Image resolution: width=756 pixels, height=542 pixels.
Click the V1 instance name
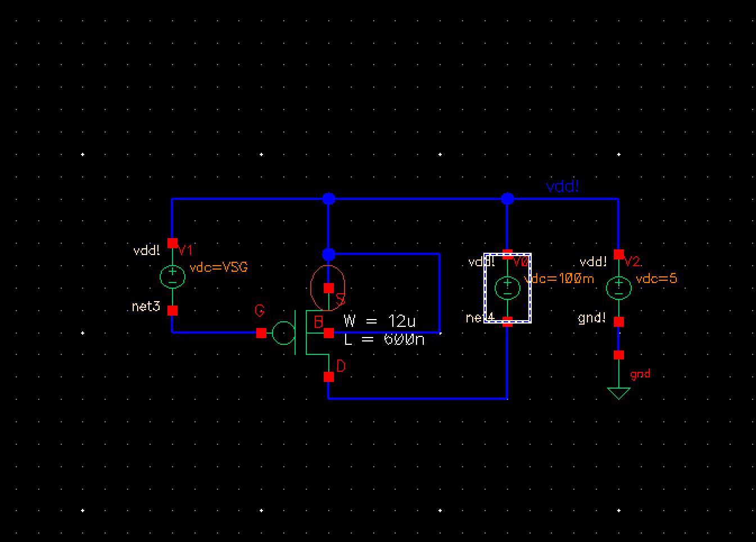point(185,250)
